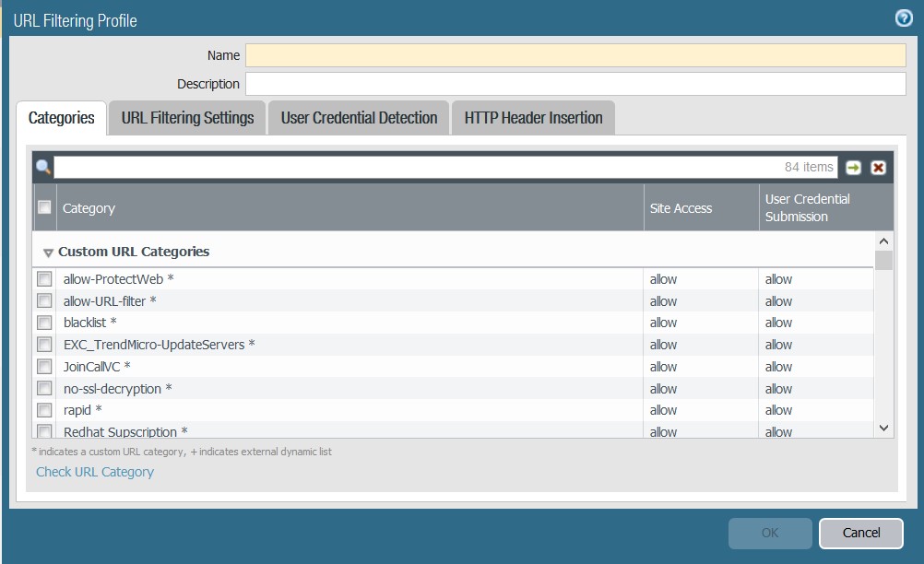Viewport: 924px width, 564px height.
Task: Switch to URL Filtering Settings tab
Action: (187, 118)
